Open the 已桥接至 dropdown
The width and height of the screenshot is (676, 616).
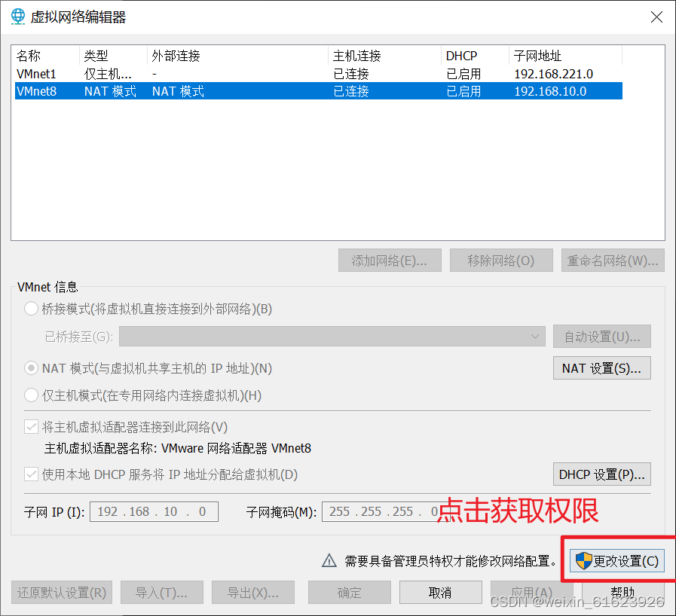point(332,336)
